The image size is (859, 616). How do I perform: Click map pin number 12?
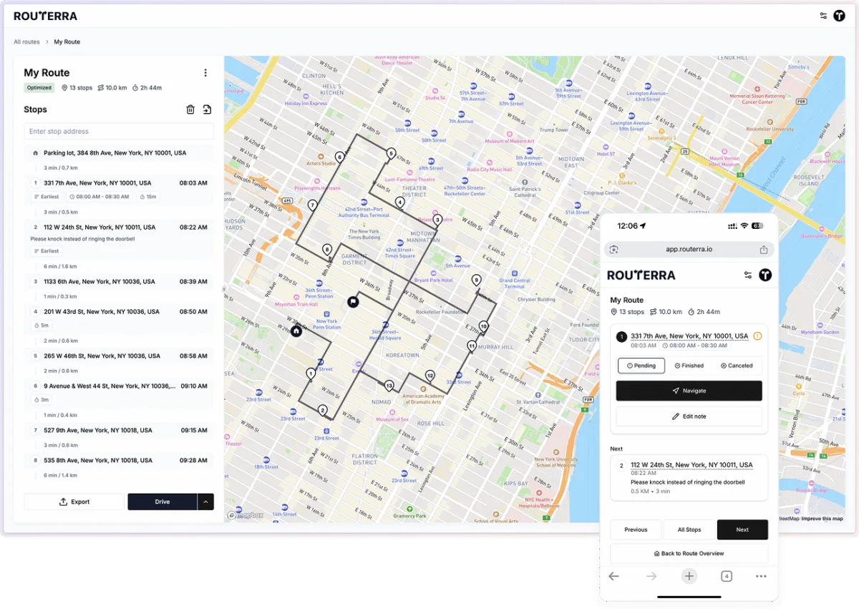tap(429, 376)
